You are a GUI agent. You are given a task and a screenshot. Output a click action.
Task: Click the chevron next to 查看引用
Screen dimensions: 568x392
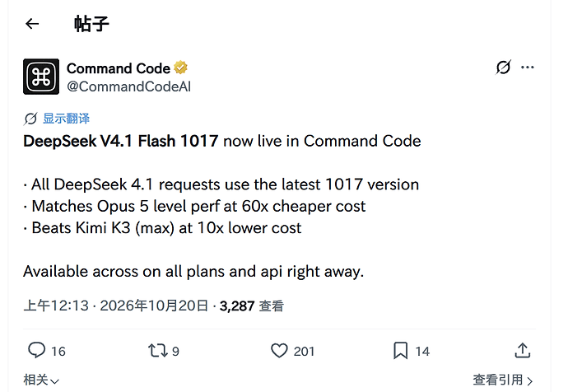tap(529, 380)
